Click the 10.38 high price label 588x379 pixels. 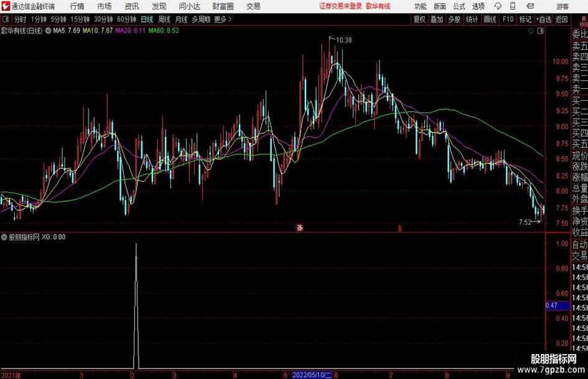[x=344, y=40]
